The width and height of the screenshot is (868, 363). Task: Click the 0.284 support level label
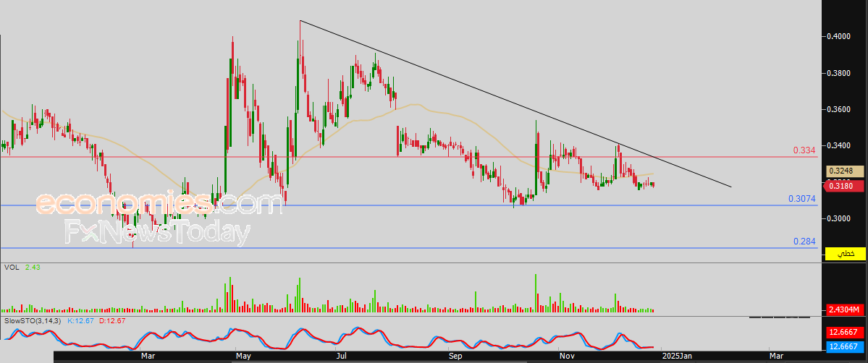(x=804, y=242)
